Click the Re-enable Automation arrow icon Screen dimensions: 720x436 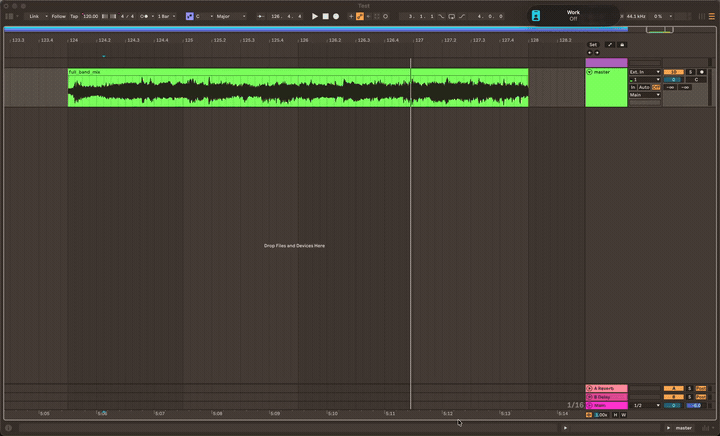click(x=368, y=16)
